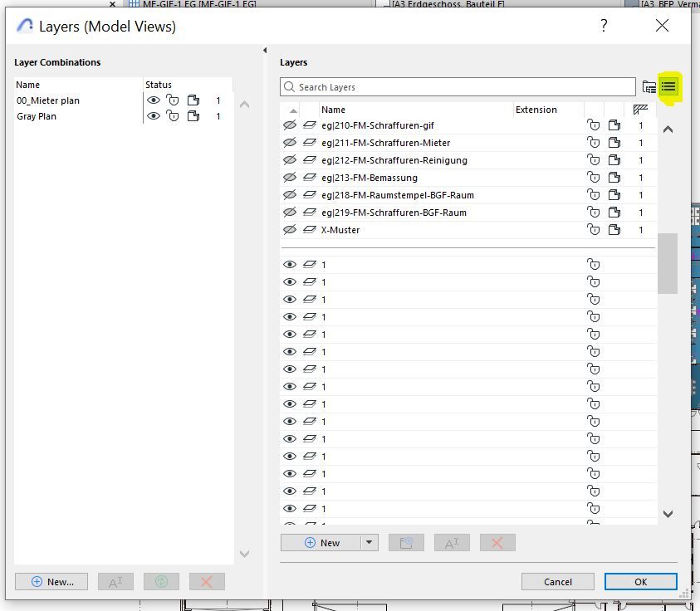The height and width of the screenshot is (611, 700).
Task: Create new layer combination with New... button
Action: click(51, 582)
